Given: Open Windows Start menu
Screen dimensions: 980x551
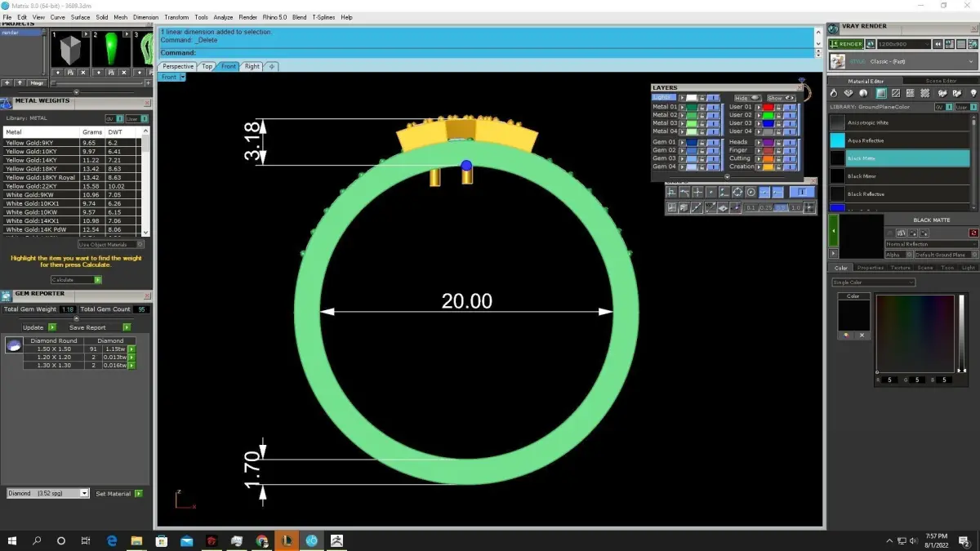Looking at the screenshot, I should pyautogui.click(x=12, y=540).
